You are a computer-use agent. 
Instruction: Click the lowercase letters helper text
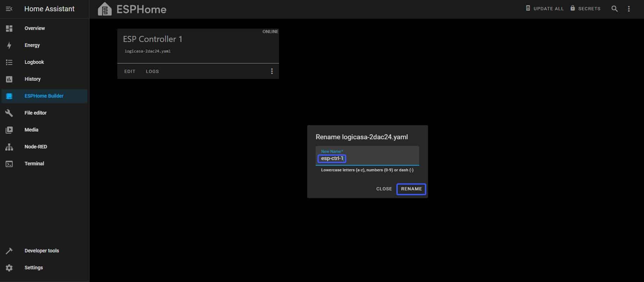pyautogui.click(x=367, y=170)
